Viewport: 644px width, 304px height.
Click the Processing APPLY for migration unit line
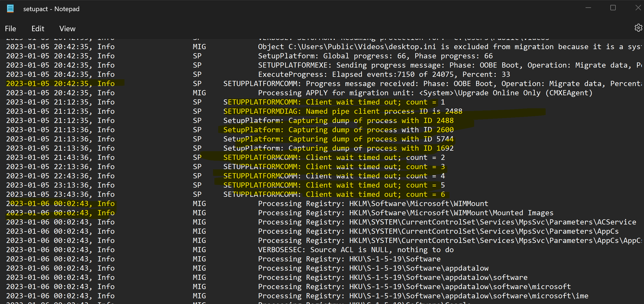425,93
